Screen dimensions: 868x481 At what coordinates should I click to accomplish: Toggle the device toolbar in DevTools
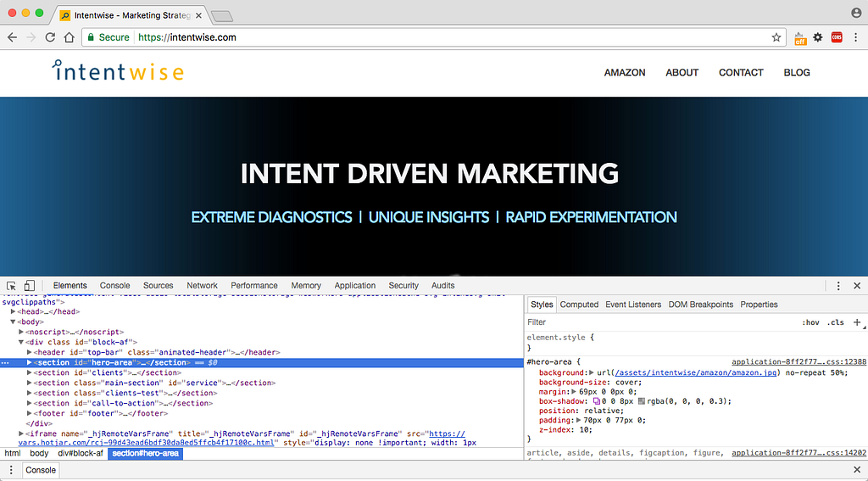(x=29, y=286)
